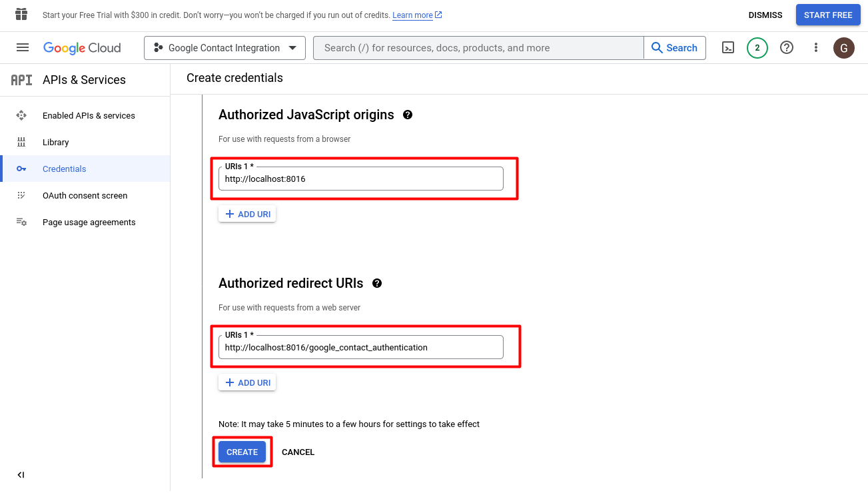Collapse the left navigation sidebar

[21, 475]
